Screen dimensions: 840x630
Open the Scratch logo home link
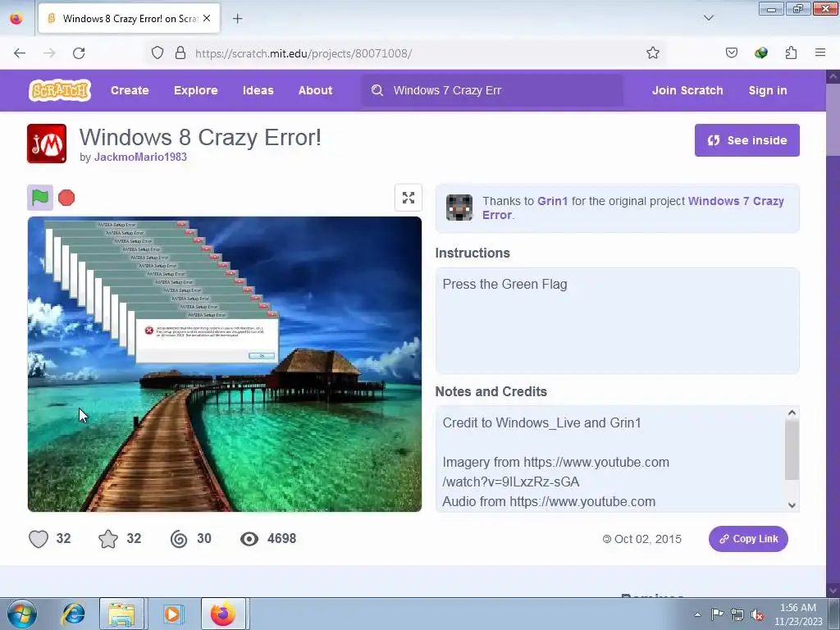click(x=59, y=90)
